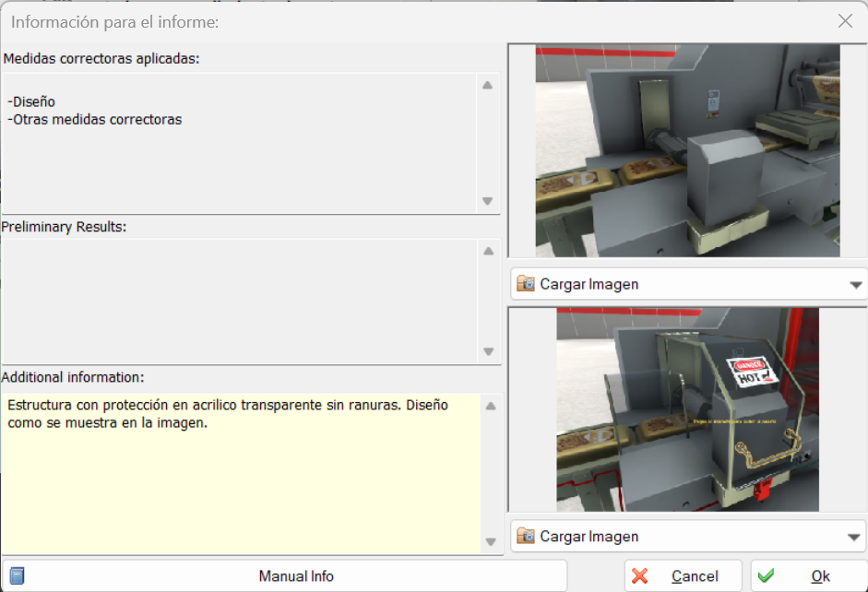Viewport: 868px width, 592px height.
Task: Click the Manual Info button
Action: pyautogui.click(x=284, y=576)
